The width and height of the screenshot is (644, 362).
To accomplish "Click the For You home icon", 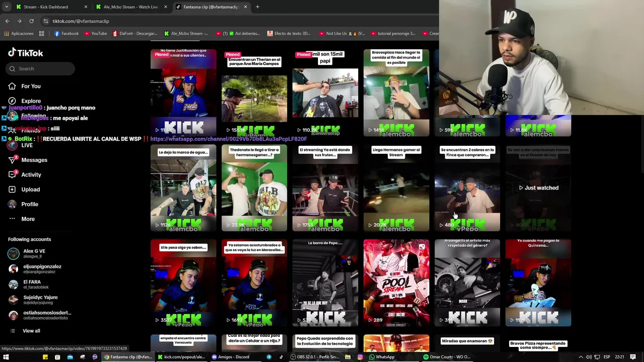I will (12, 86).
